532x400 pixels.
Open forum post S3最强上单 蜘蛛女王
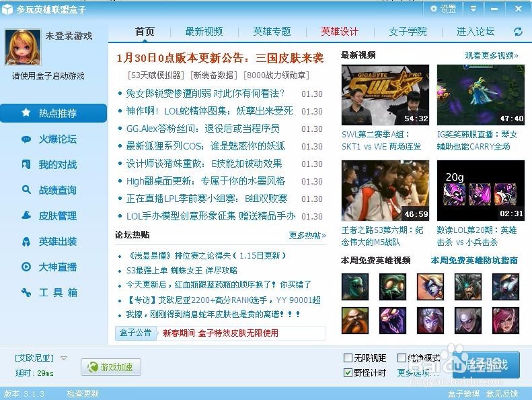182,271
